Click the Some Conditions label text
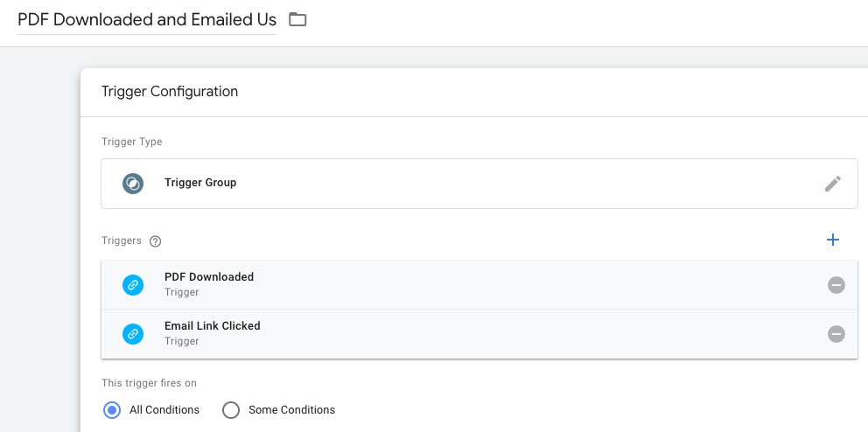Viewport: 868px width, 432px height. [291, 410]
